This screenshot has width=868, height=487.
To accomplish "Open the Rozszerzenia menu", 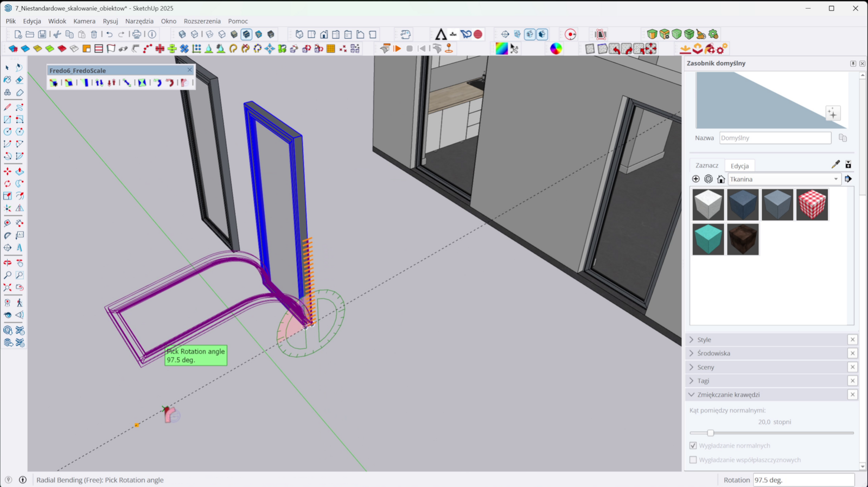I will [202, 21].
